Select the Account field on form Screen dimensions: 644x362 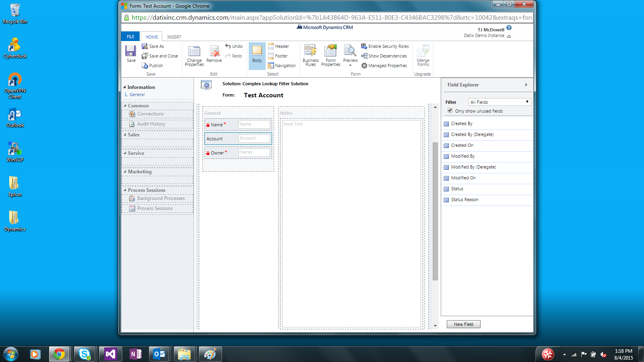click(x=238, y=138)
